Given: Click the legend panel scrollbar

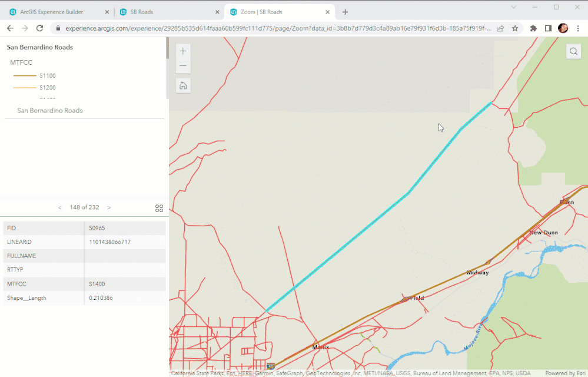Looking at the screenshot, I should (x=167, y=48).
